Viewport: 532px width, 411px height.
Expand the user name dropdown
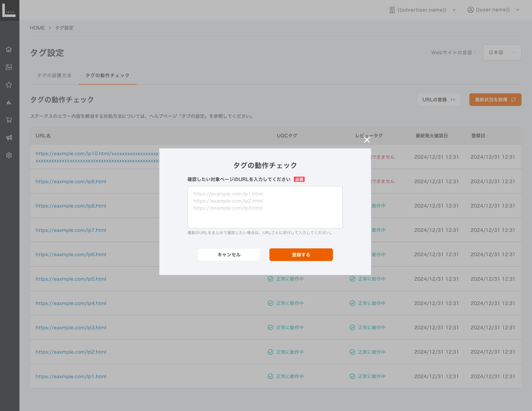pos(493,10)
